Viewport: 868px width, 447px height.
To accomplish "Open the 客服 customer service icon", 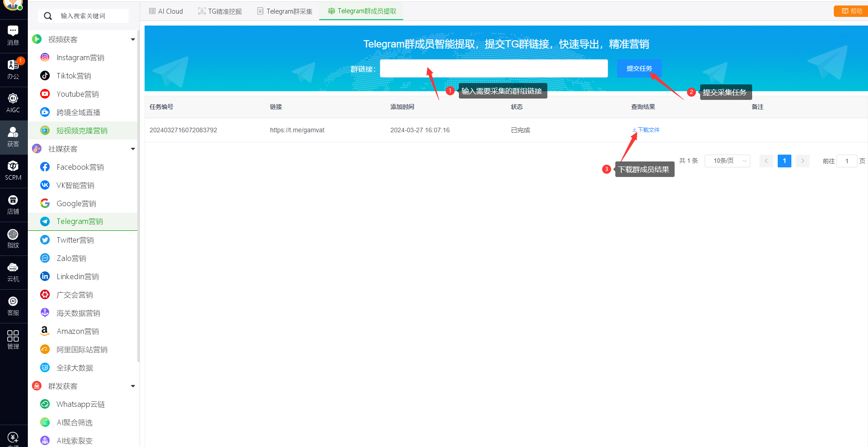I will [x=13, y=306].
